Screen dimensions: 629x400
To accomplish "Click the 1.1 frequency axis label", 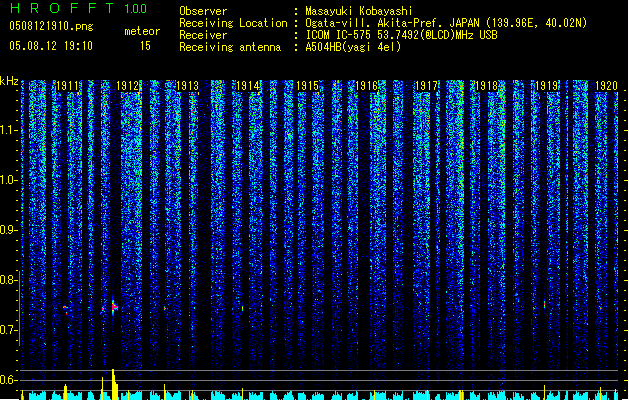I will pos(8,130).
